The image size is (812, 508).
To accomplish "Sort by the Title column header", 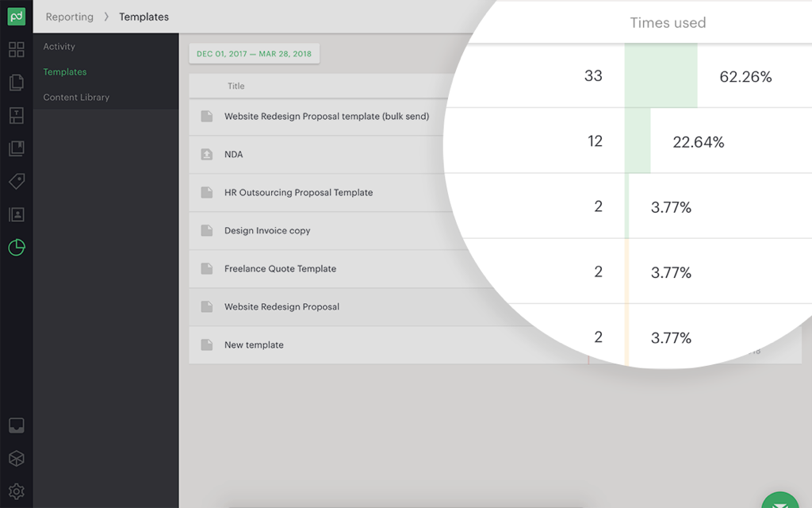I will click(236, 86).
